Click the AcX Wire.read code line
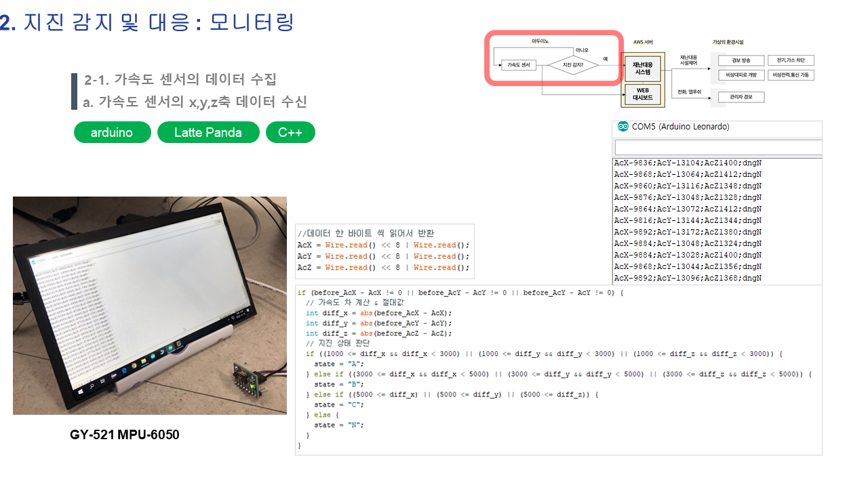Image resolution: width=868 pixels, height=488 pixels. (x=383, y=245)
